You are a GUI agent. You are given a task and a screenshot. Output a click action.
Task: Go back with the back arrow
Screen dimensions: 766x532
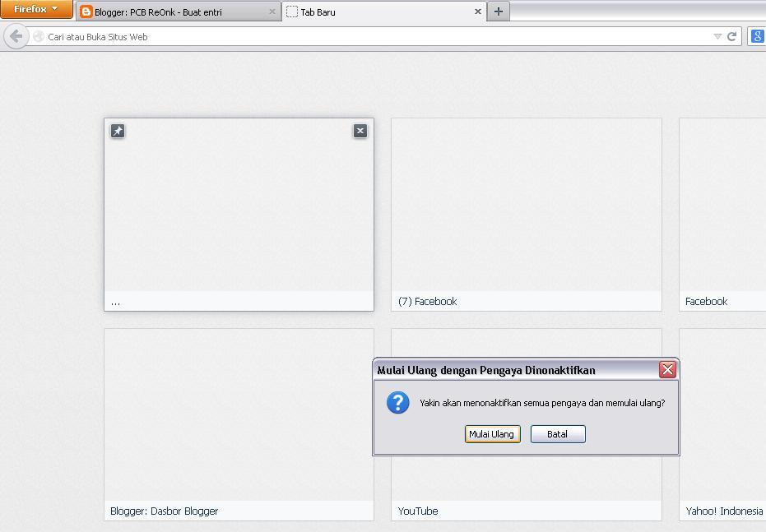tap(16, 37)
